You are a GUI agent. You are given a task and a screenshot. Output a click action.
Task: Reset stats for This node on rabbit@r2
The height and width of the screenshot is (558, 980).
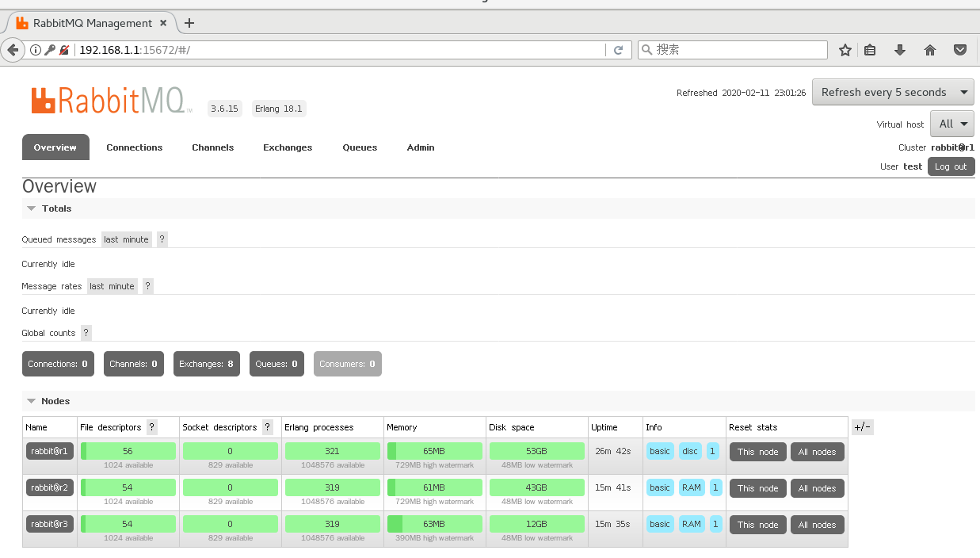[x=758, y=488]
